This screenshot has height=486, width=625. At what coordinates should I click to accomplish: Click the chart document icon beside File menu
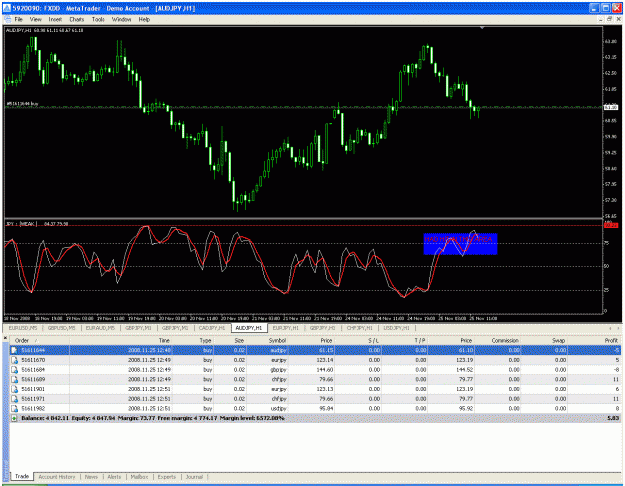(8, 19)
